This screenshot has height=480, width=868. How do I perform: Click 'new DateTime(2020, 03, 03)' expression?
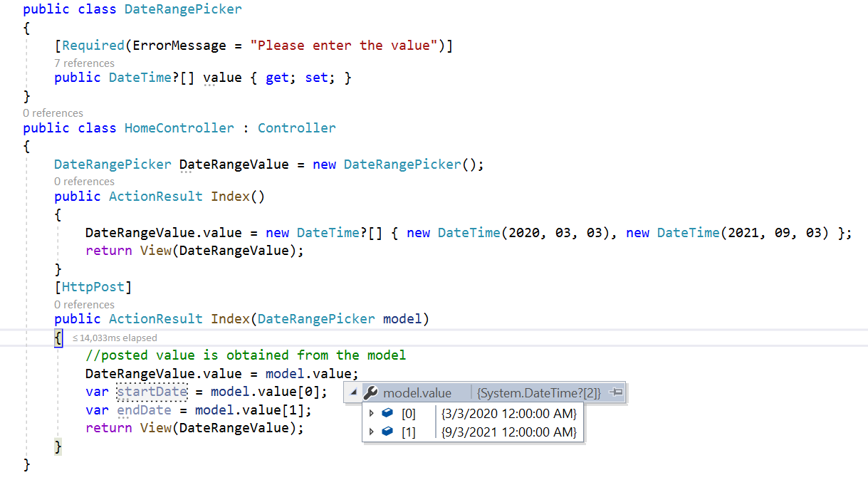[x=508, y=233]
